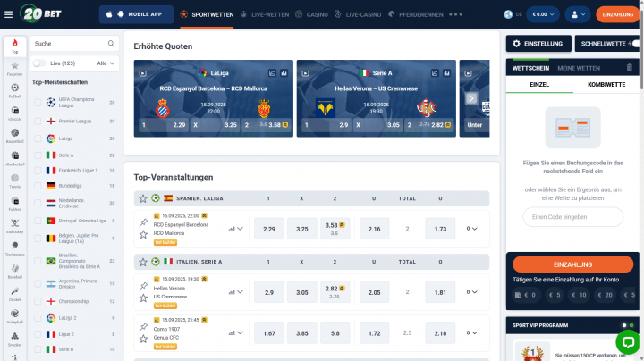Show next boosted odds card arrow
The width and height of the screenshot is (644, 361).
pos(471,98)
